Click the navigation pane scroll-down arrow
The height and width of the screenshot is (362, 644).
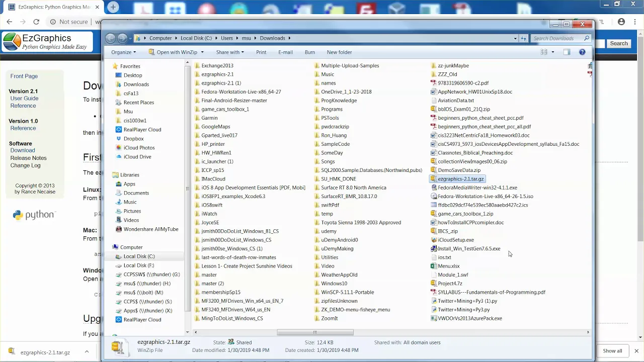click(188, 332)
